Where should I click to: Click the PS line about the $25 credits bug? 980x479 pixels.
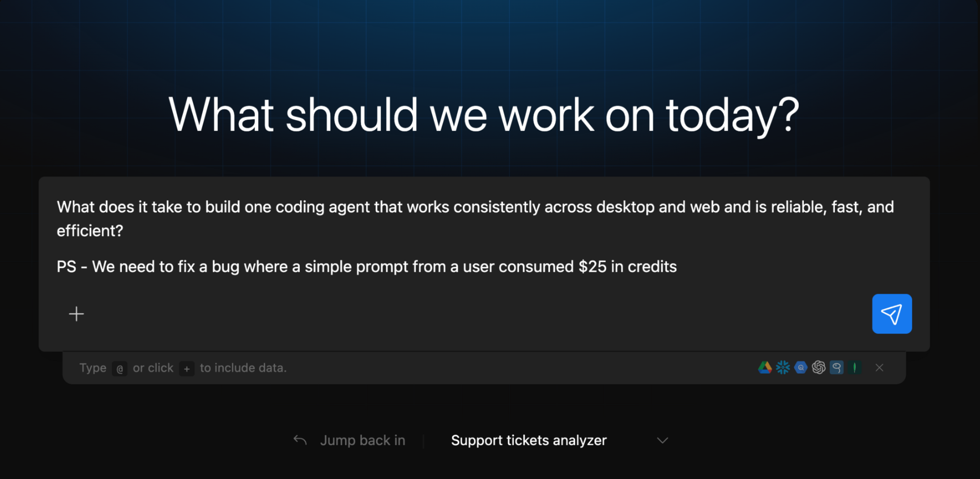coord(367,267)
